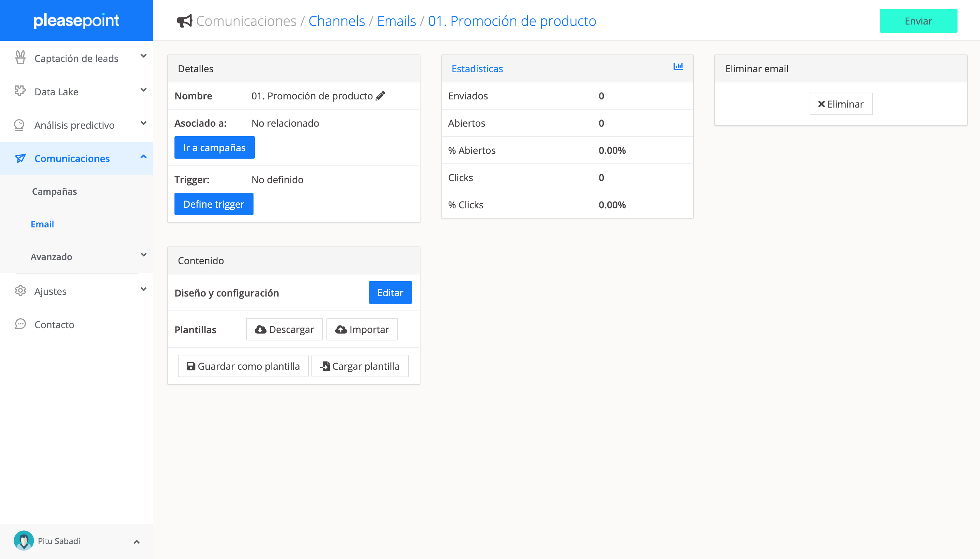This screenshot has width=980, height=559.
Task: Click the Define trigger button
Action: point(214,204)
